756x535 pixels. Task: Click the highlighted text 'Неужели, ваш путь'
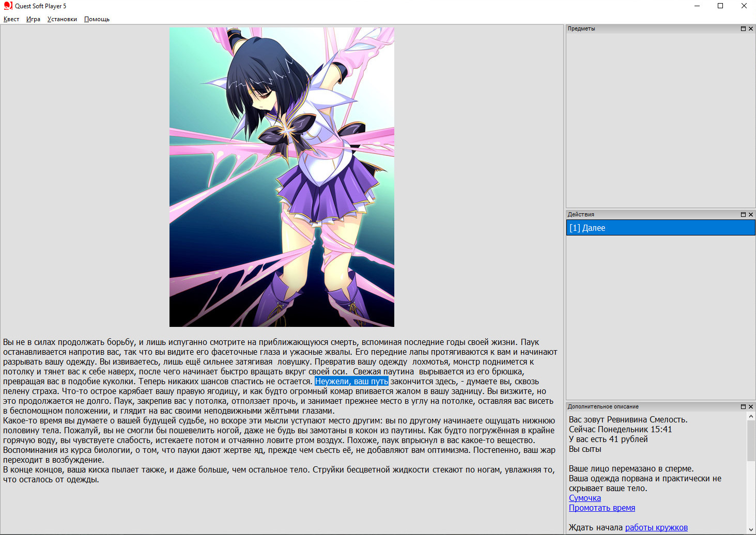tap(351, 381)
